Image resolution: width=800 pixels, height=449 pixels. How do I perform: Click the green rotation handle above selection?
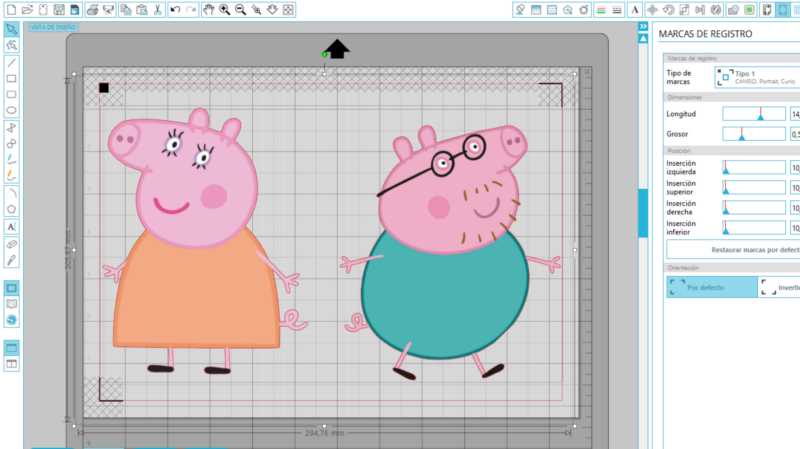coord(324,54)
